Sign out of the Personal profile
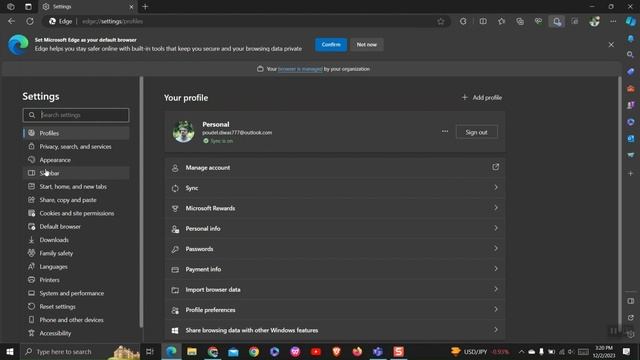640x360 pixels. coord(476,132)
